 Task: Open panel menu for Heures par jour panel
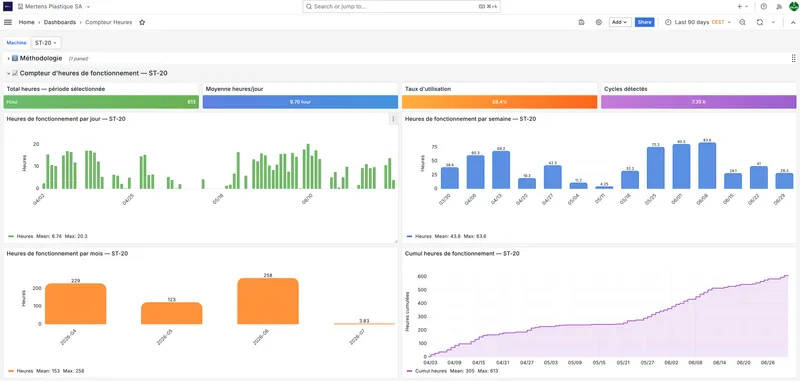tap(393, 119)
